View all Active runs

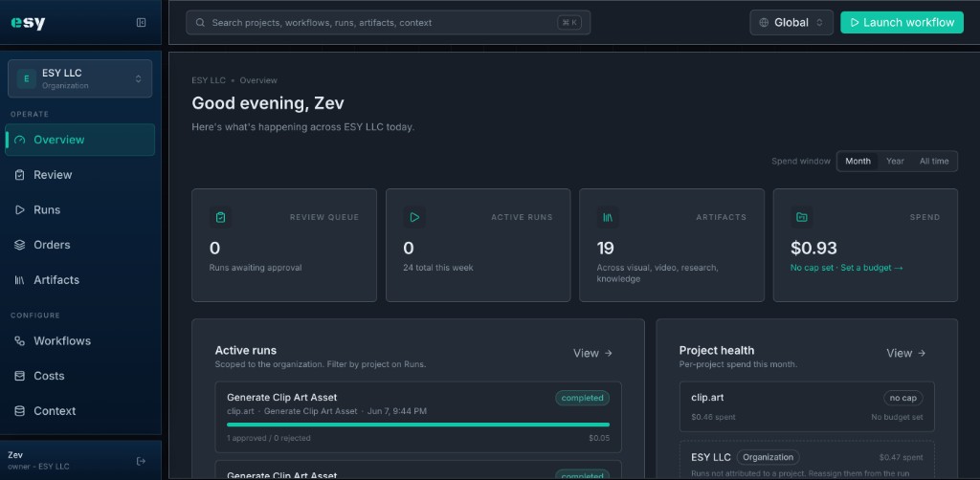(592, 353)
